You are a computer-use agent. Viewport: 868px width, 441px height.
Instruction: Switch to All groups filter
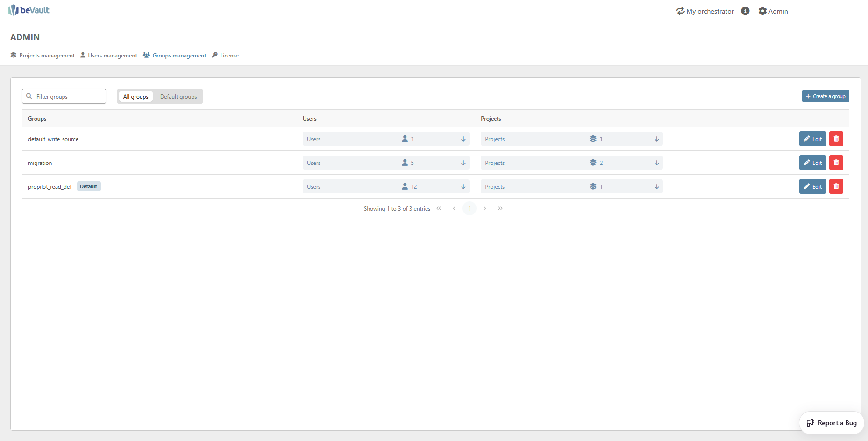(135, 97)
